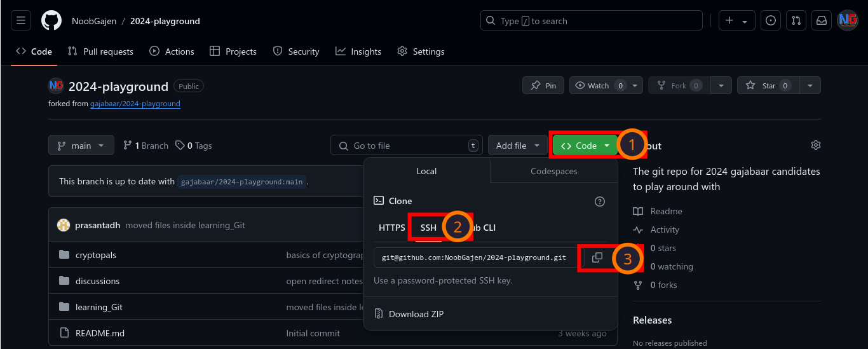Click the Releases heading link
Viewport: 868px width, 349px height.
[653, 320]
